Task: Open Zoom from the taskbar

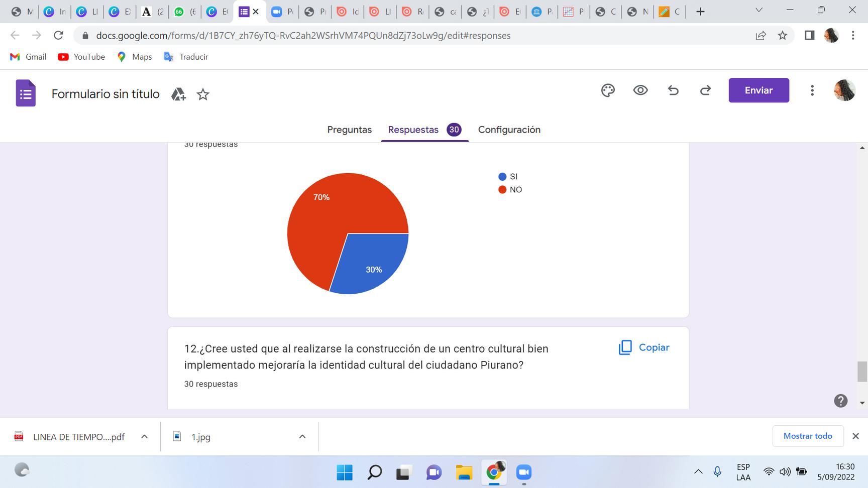Action: pos(523,472)
